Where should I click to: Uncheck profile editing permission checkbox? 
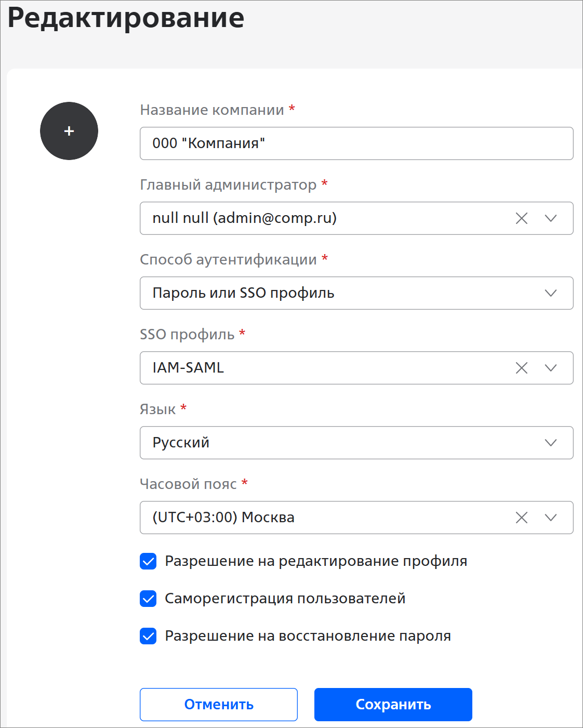(x=148, y=561)
